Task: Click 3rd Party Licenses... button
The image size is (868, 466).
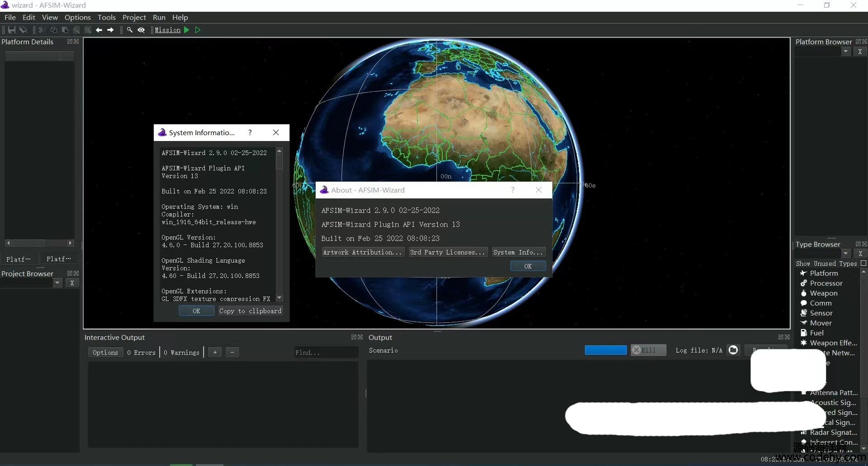Action: pos(448,252)
